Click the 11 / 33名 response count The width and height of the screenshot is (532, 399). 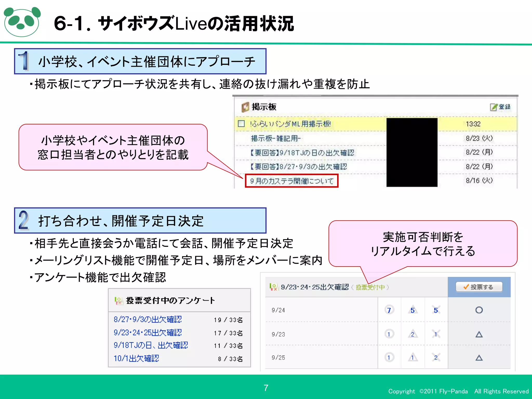click(228, 346)
